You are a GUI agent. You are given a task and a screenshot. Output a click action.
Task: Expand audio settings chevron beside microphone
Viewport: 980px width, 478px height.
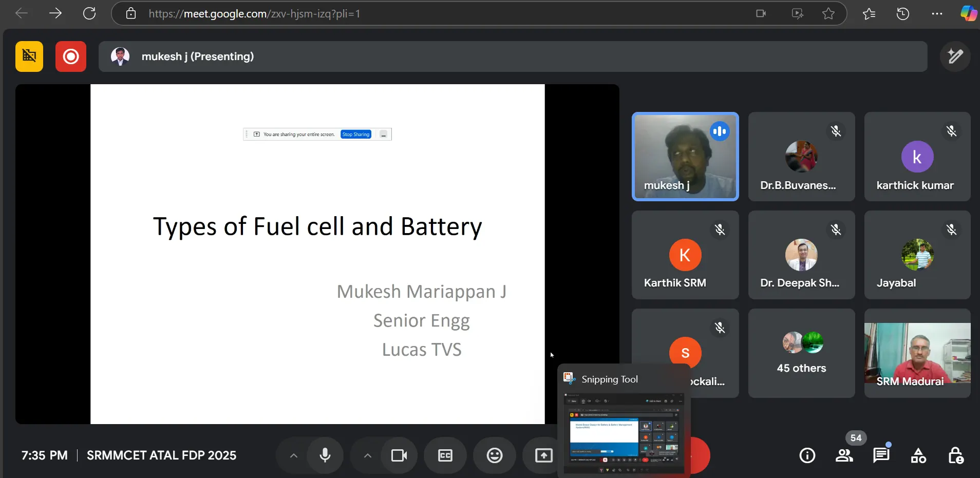[294, 455]
